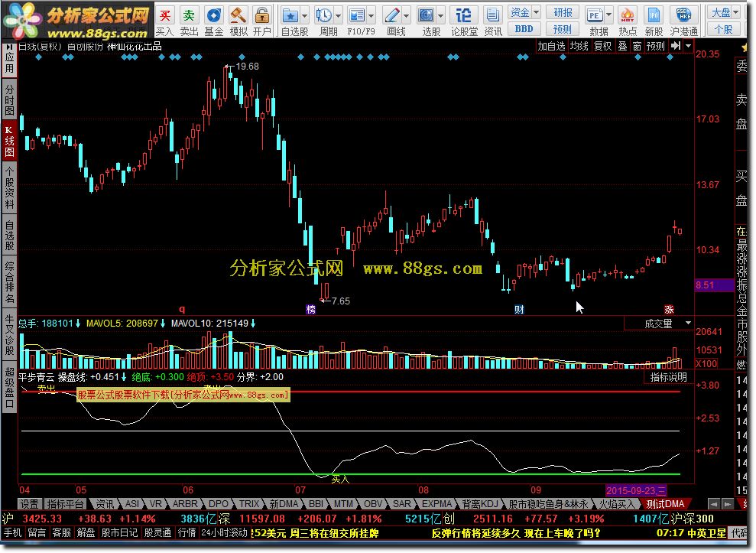Open the 指标平台 tab

tap(65, 504)
